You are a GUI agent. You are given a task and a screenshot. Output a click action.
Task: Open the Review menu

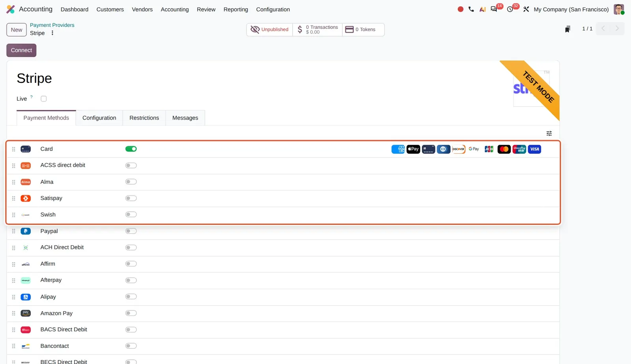click(206, 9)
